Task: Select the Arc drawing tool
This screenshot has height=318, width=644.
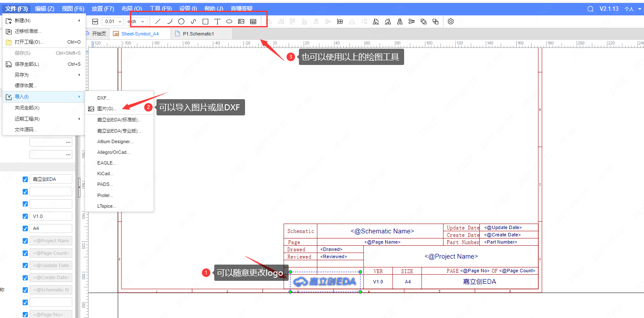Action: pos(170,21)
